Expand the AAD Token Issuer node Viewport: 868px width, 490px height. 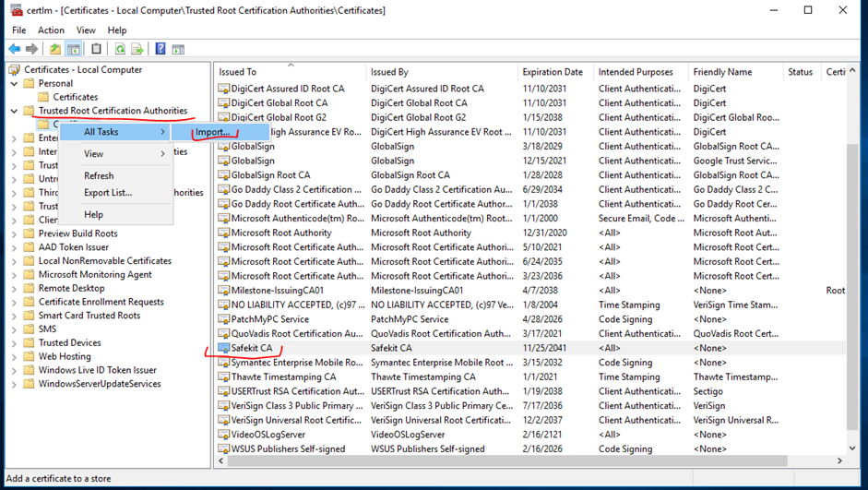[14, 247]
